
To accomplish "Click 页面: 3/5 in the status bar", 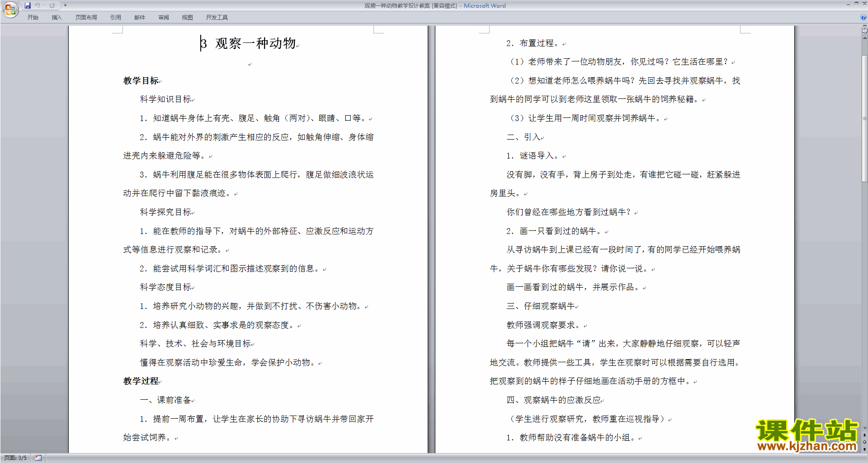I will [x=15, y=458].
